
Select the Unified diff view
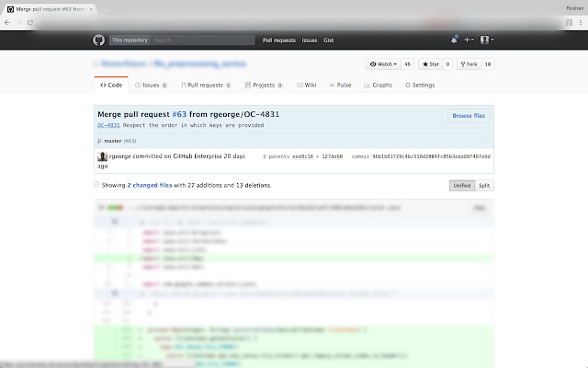pos(461,185)
